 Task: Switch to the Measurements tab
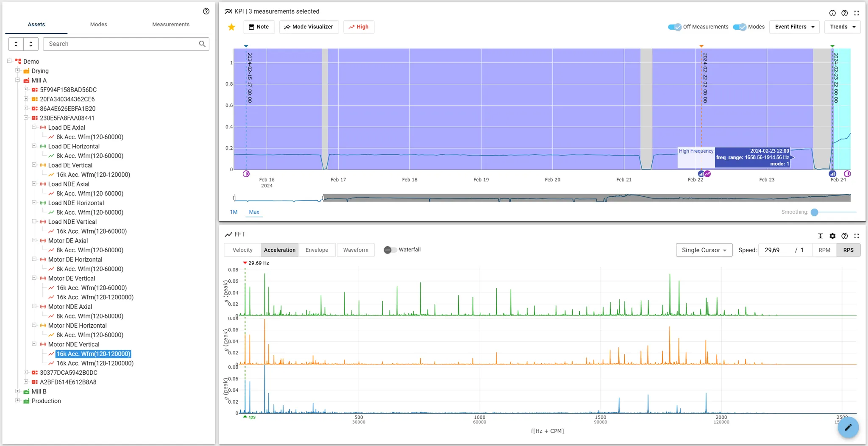pyautogui.click(x=171, y=25)
